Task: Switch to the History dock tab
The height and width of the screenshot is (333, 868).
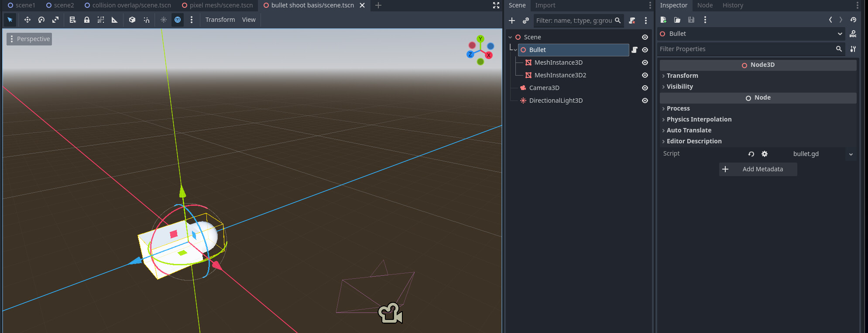Action: [x=733, y=5]
